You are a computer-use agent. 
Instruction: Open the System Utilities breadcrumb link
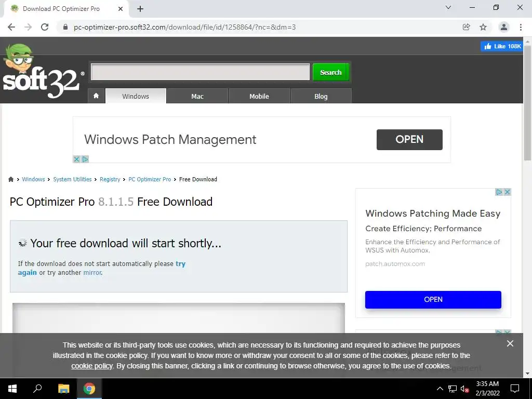[x=72, y=179]
